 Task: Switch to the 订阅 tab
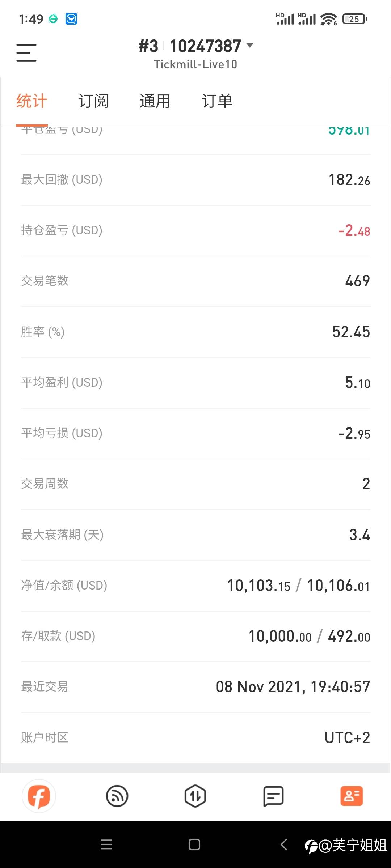click(93, 101)
